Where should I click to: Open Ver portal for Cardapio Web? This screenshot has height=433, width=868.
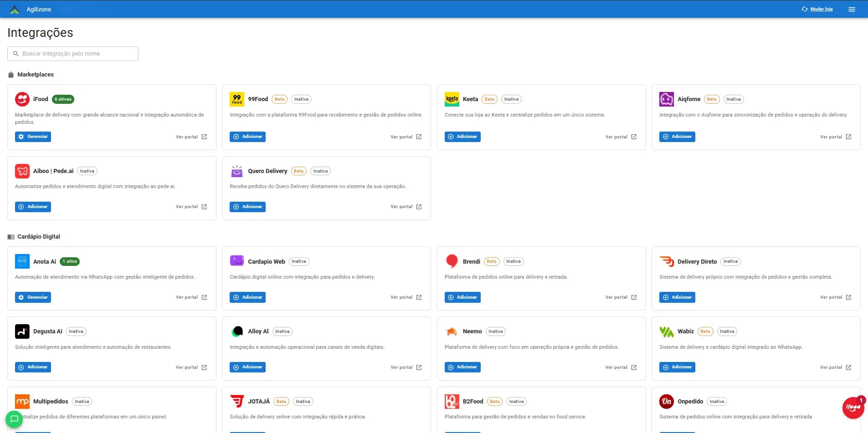click(406, 297)
